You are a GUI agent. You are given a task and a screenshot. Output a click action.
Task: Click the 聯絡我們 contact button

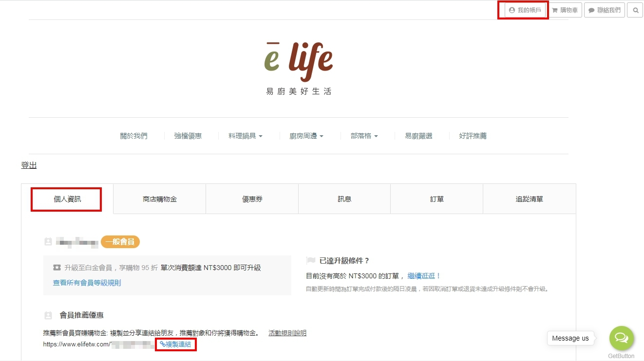point(604,10)
